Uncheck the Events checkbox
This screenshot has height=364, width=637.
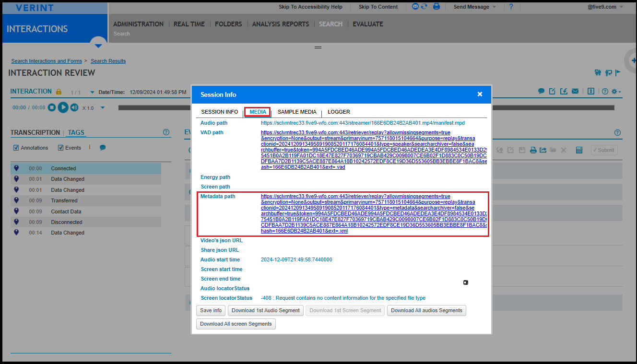(x=61, y=148)
